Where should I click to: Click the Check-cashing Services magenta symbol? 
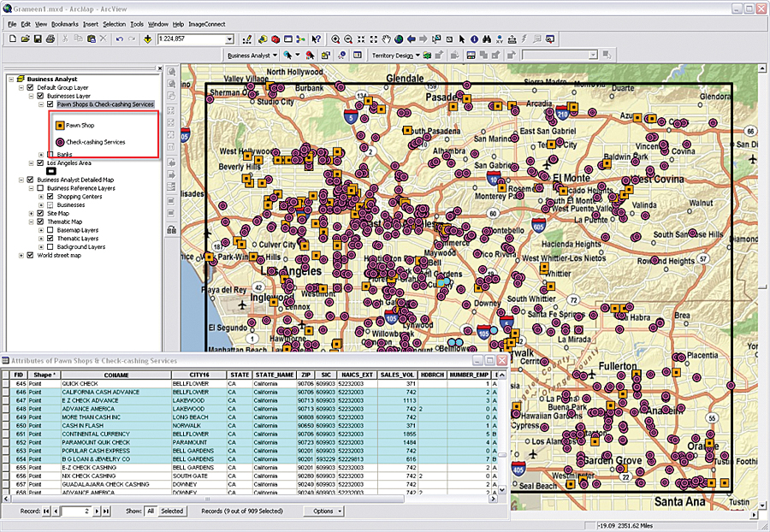tap(60, 142)
